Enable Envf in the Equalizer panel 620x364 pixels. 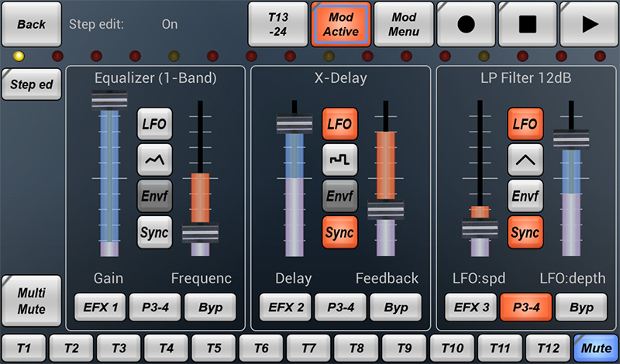(154, 195)
